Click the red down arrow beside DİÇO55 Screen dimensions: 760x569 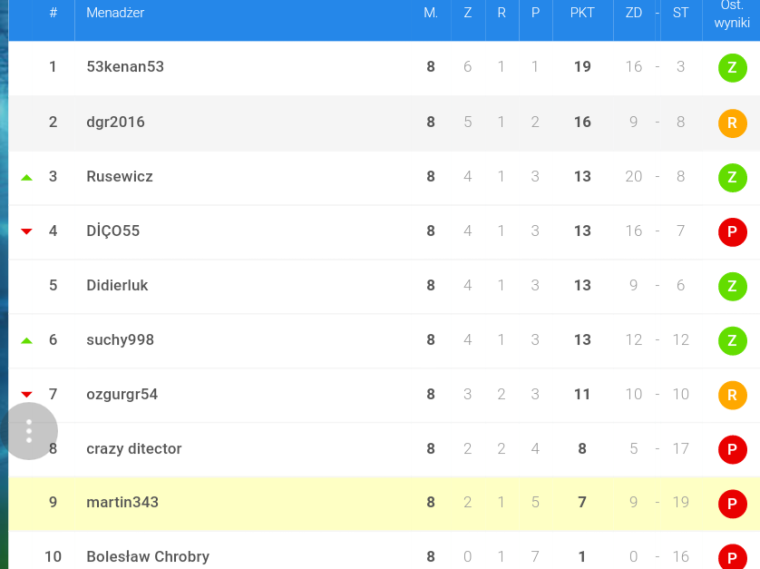pos(27,231)
